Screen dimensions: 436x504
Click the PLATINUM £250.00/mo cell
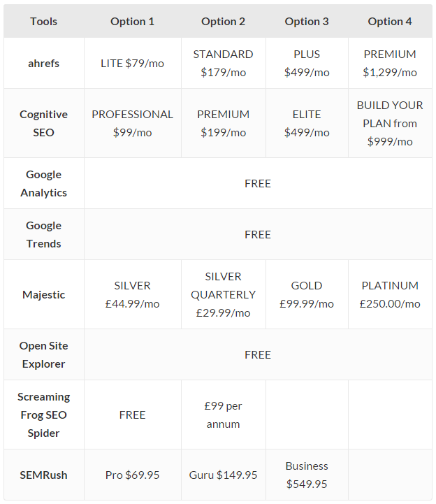390,295
